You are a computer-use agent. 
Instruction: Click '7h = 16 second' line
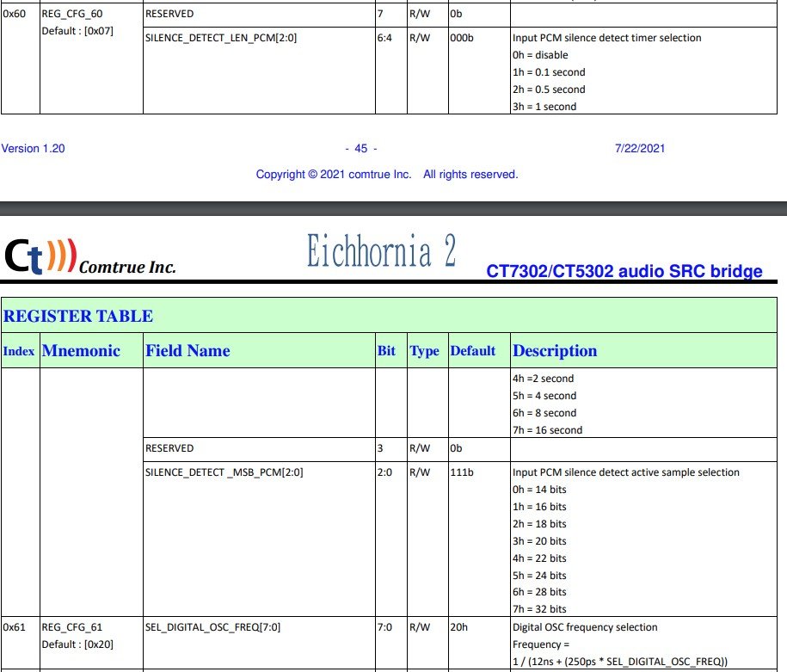coord(547,430)
